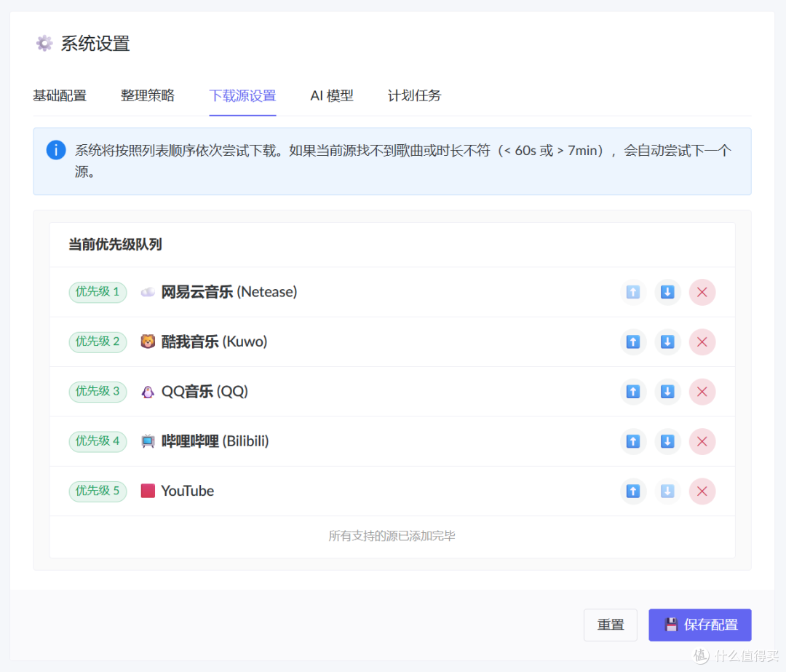Open the AI 模型 tab
Screen dimensions: 786x672
tap(332, 95)
